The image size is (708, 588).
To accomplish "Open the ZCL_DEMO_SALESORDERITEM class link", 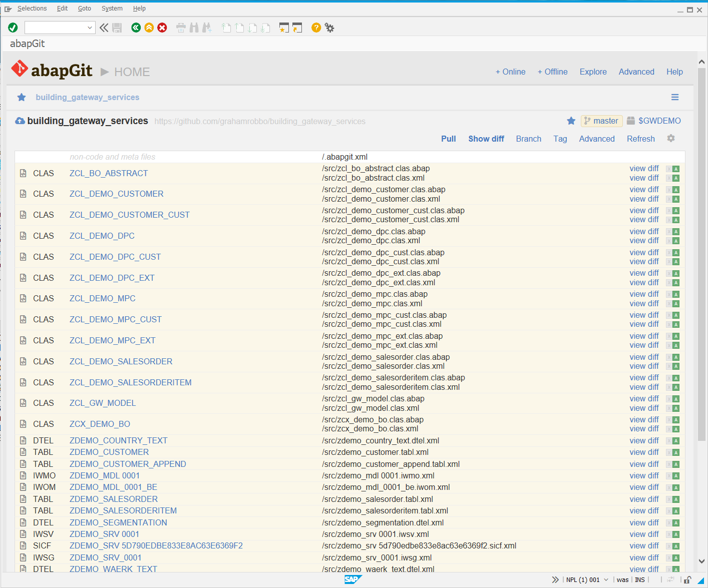I will click(130, 382).
